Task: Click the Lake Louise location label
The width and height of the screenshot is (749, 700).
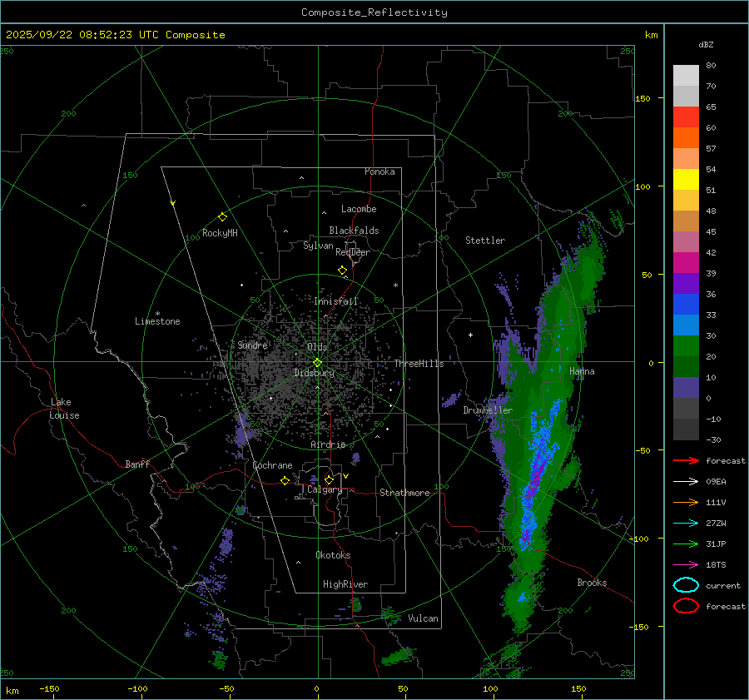Action: click(64, 409)
